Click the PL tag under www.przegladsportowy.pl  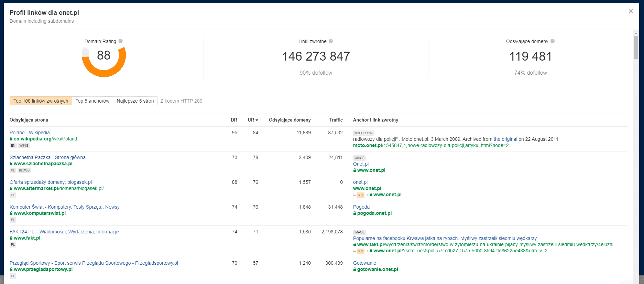13,276
